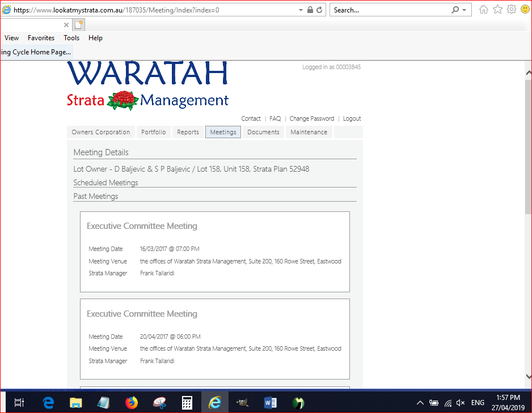Screen dimensions: 532x413
Task: Click the Change Password link
Action: (312, 118)
